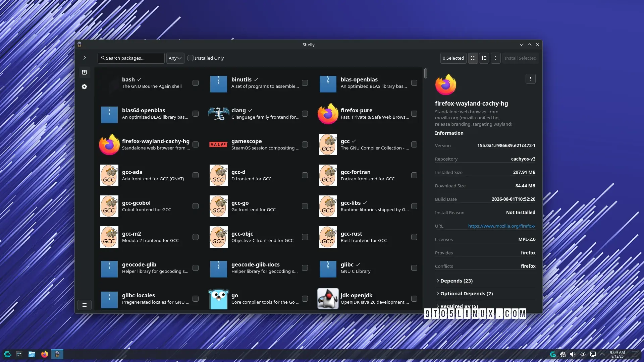Select the gamescope checkbox

click(305, 144)
